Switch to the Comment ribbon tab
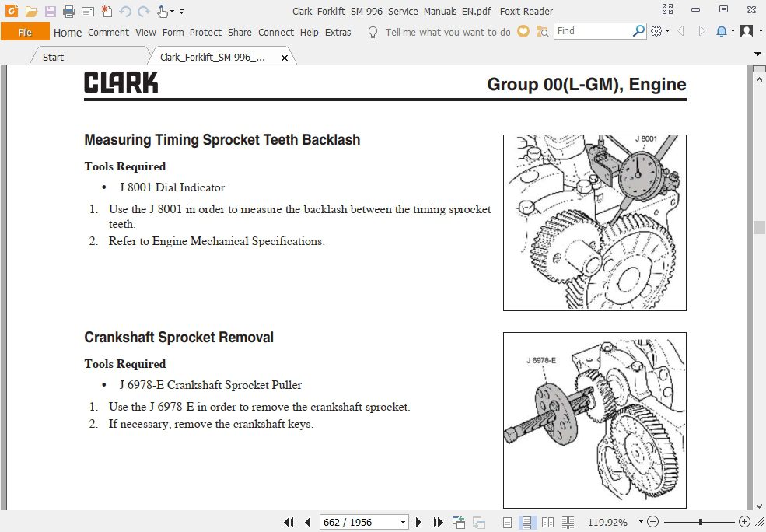766x532 pixels. click(108, 32)
